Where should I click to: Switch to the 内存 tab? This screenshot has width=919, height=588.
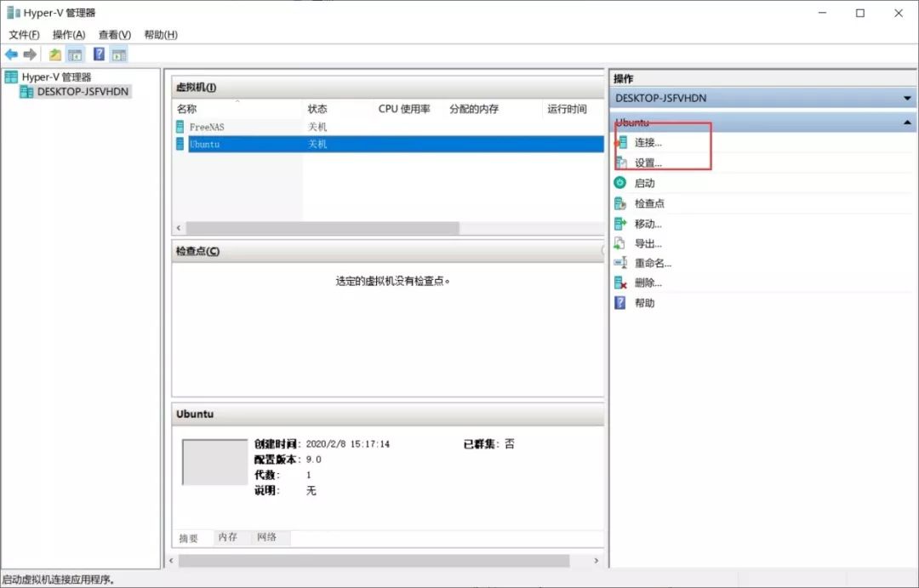point(228,537)
